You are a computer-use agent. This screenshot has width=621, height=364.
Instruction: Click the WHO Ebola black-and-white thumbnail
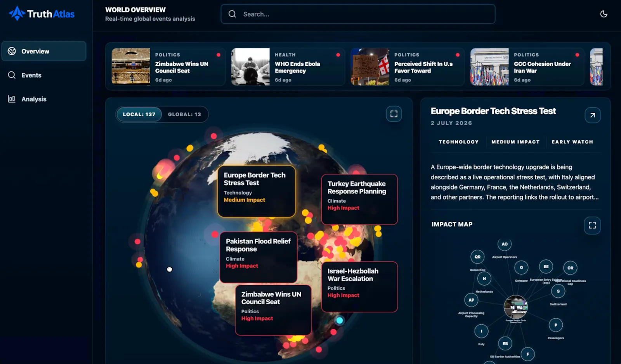[250, 67]
